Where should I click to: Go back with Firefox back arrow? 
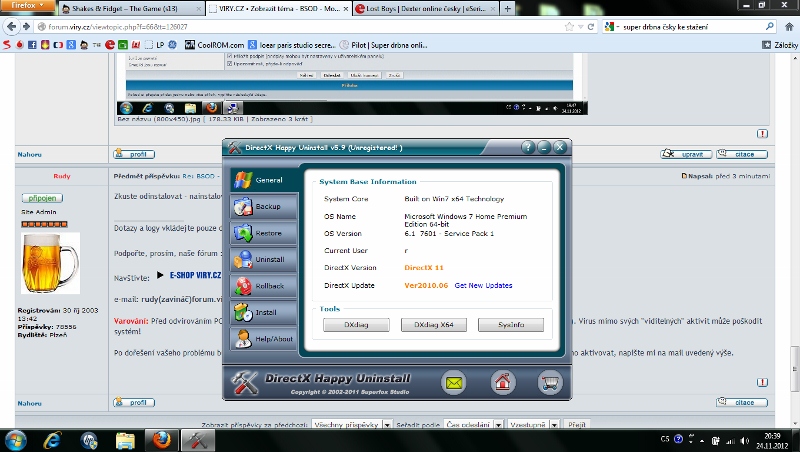click(11, 27)
